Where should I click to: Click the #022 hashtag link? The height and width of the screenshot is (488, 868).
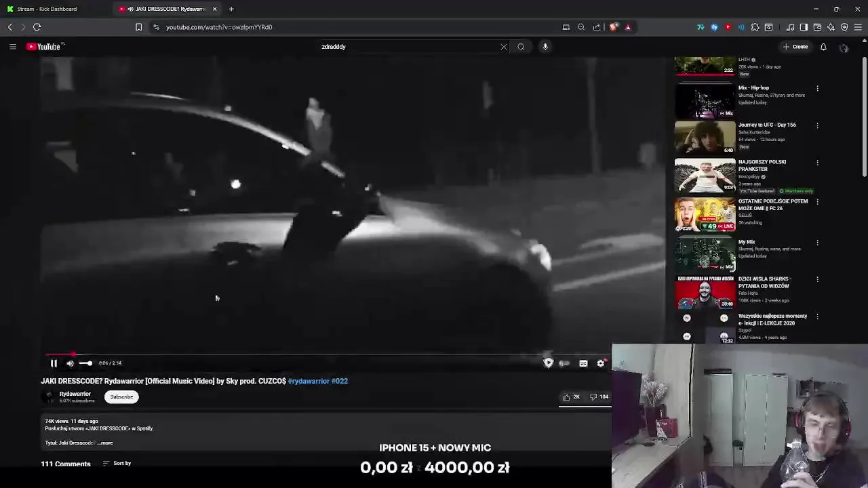click(x=340, y=381)
